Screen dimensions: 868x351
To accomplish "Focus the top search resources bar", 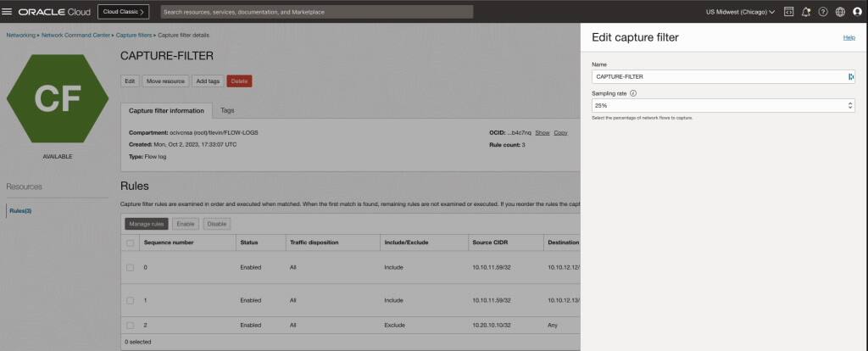I will coord(317,12).
